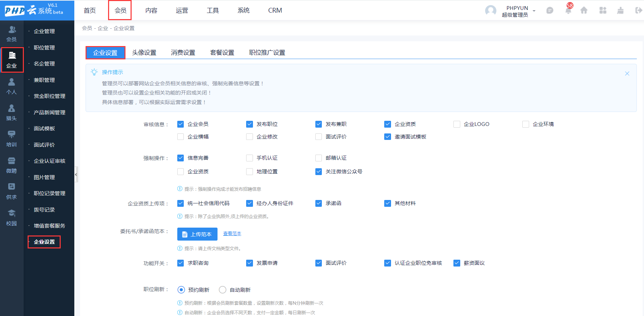Open the 运营 top menu
644x316 pixels.
(182, 11)
